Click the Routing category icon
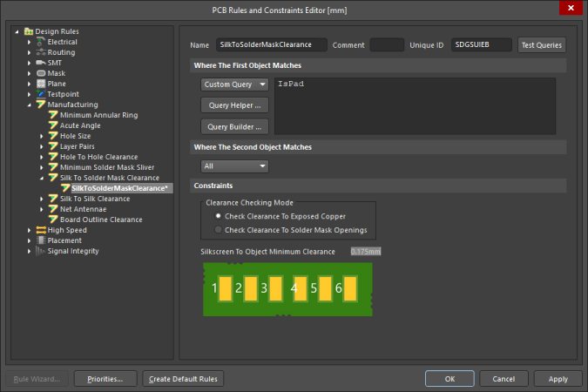Viewport: 588px width, 392px height. pyautogui.click(x=41, y=52)
